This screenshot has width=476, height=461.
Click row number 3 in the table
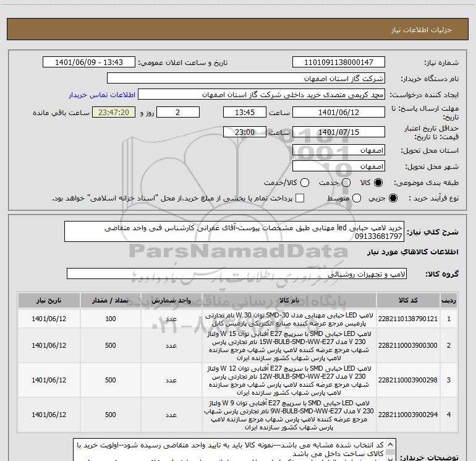pos(449,380)
